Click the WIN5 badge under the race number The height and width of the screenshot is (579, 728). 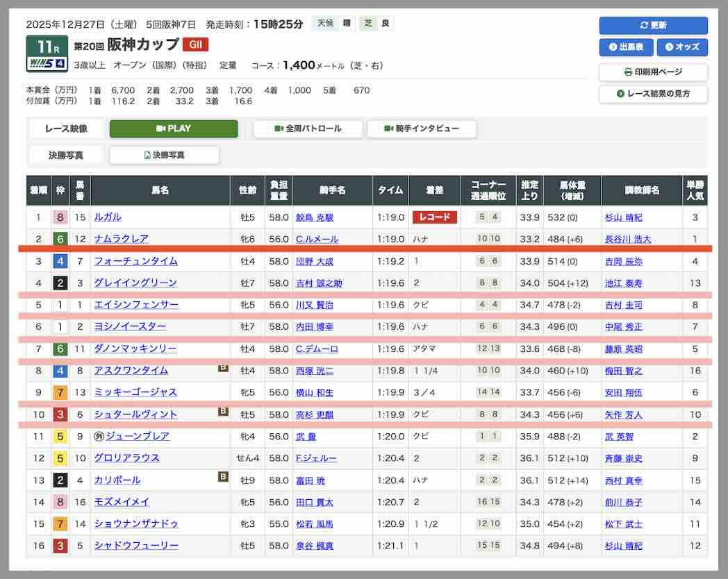(x=47, y=65)
